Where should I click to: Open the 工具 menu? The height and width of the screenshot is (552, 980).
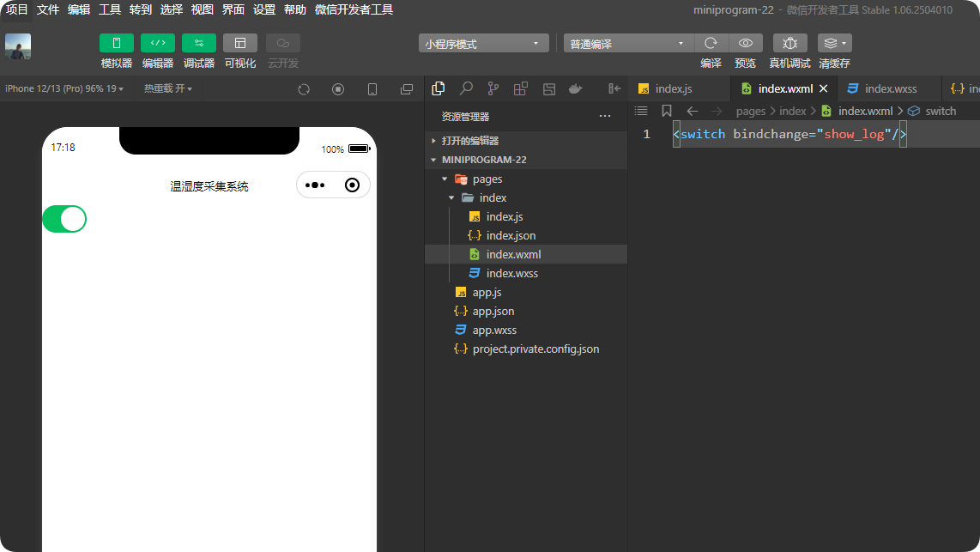(110, 9)
